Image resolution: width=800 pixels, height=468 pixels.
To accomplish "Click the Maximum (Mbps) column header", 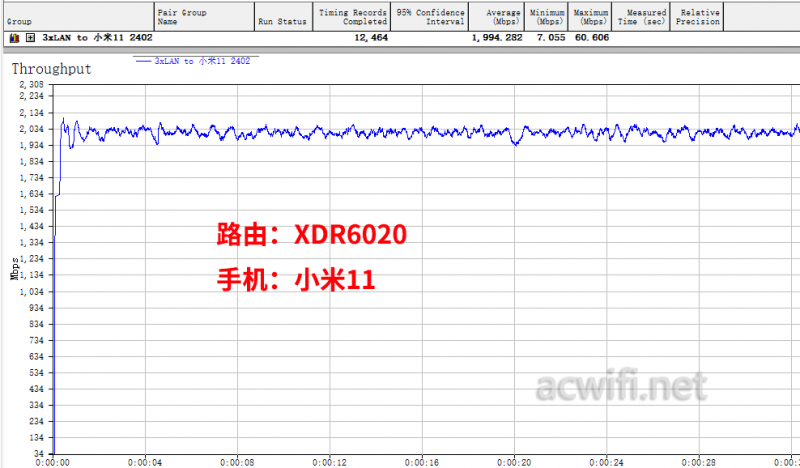I will click(590, 16).
